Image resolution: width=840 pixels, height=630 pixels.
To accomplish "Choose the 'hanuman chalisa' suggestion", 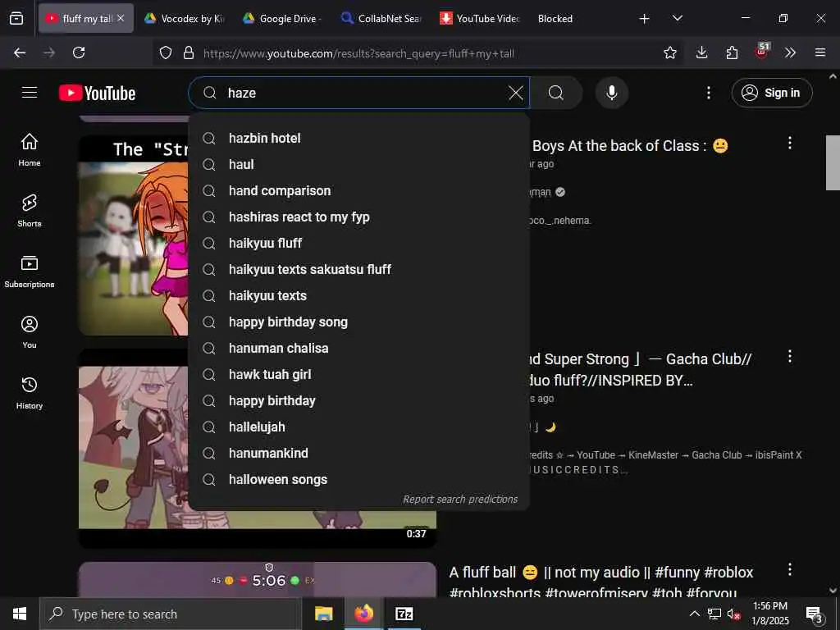I will pos(359,348).
